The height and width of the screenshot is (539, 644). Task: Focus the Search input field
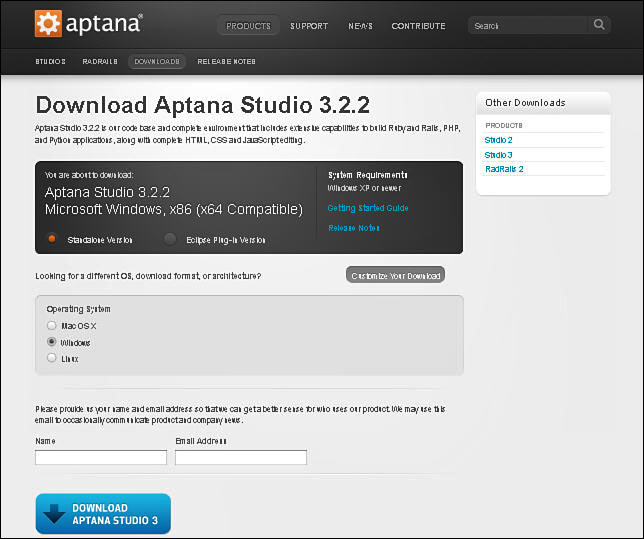coord(529,25)
